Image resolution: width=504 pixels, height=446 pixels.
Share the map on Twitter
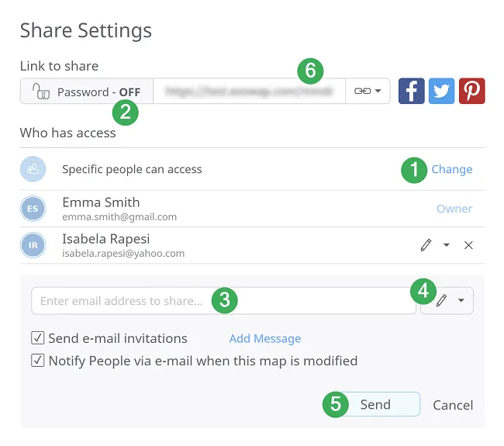[x=441, y=91]
